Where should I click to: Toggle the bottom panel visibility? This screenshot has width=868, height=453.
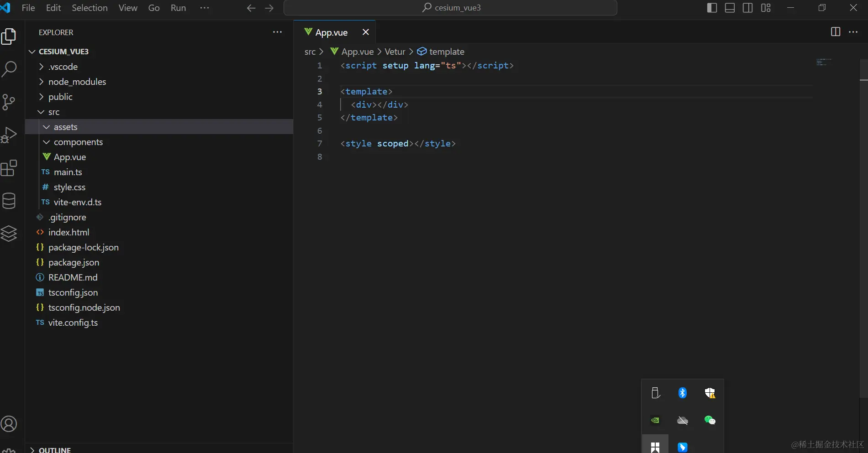coord(730,8)
